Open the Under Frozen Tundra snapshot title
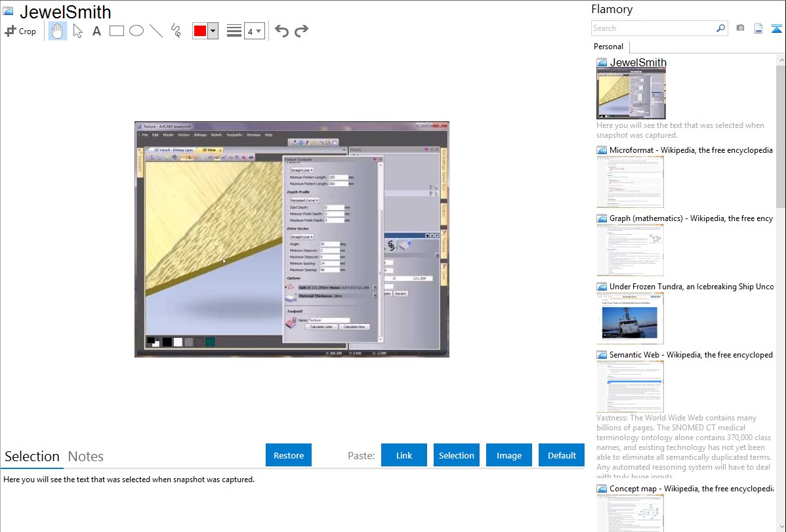786x532 pixels. click(692, 286)
